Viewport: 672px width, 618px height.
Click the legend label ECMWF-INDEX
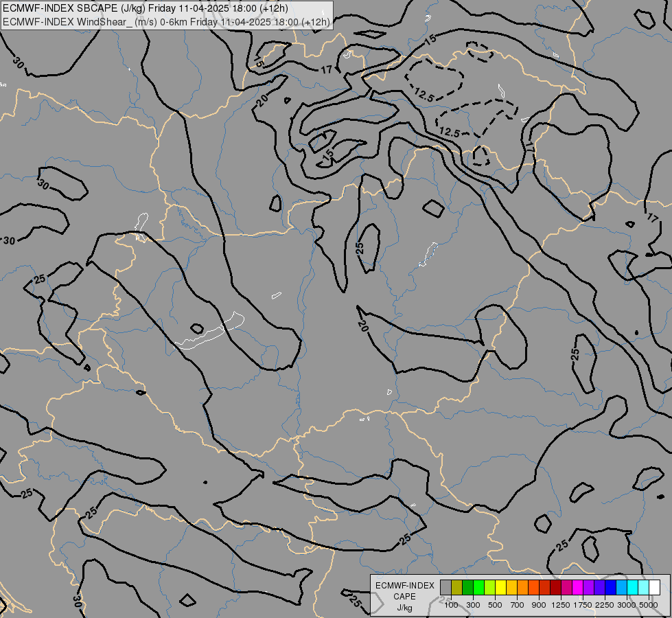tap(405, 586)
